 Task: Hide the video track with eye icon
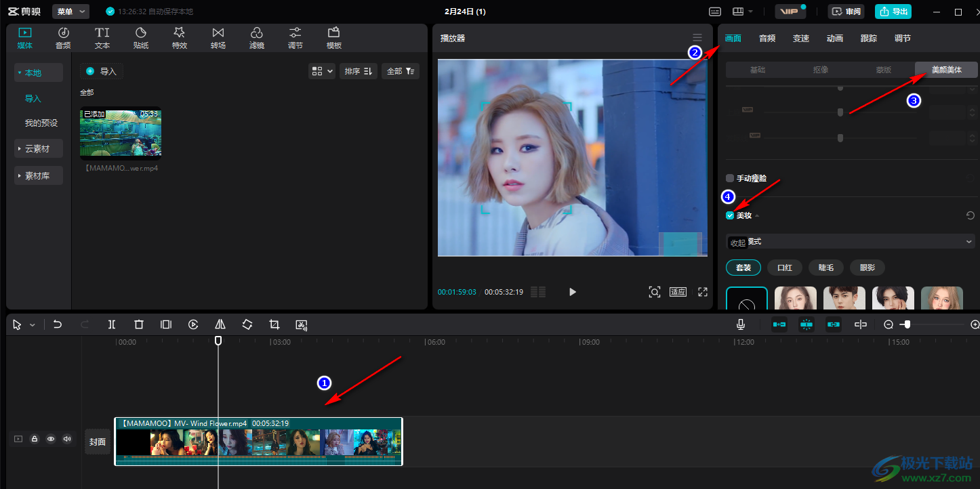click(51, 439)
